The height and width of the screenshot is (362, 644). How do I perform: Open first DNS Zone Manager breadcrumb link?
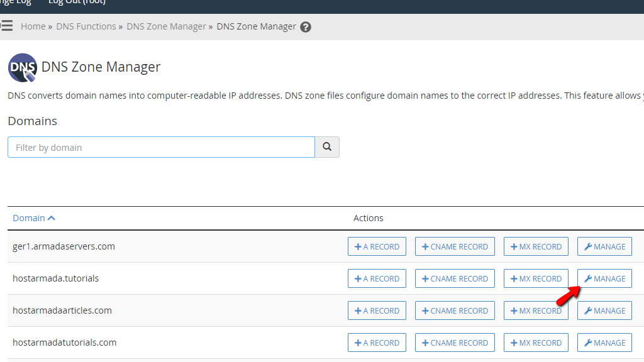coord(166,26)
